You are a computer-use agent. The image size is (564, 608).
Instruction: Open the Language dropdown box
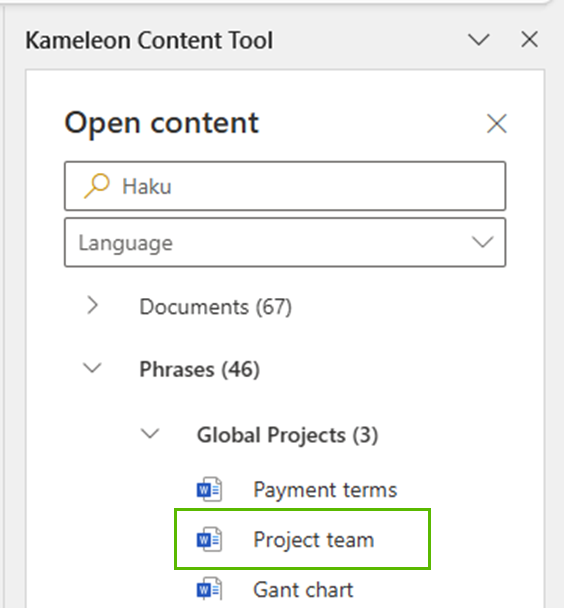click(x=285, y=242)
